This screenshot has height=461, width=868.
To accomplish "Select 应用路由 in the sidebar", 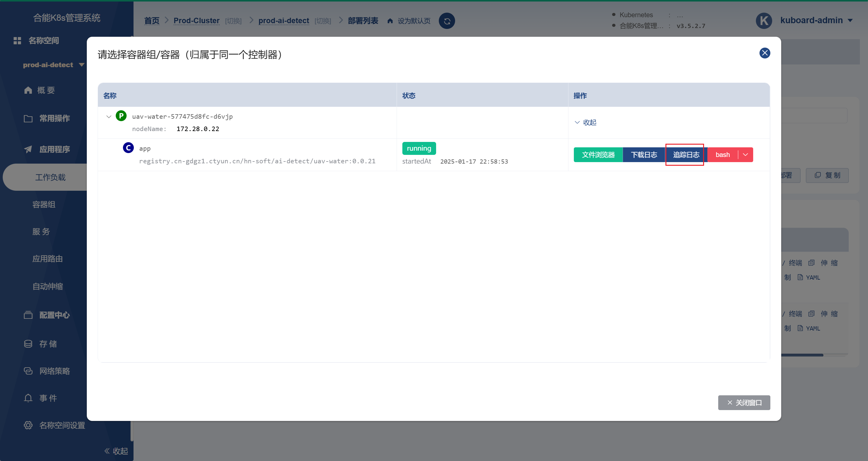I will [x=48, y=259].
